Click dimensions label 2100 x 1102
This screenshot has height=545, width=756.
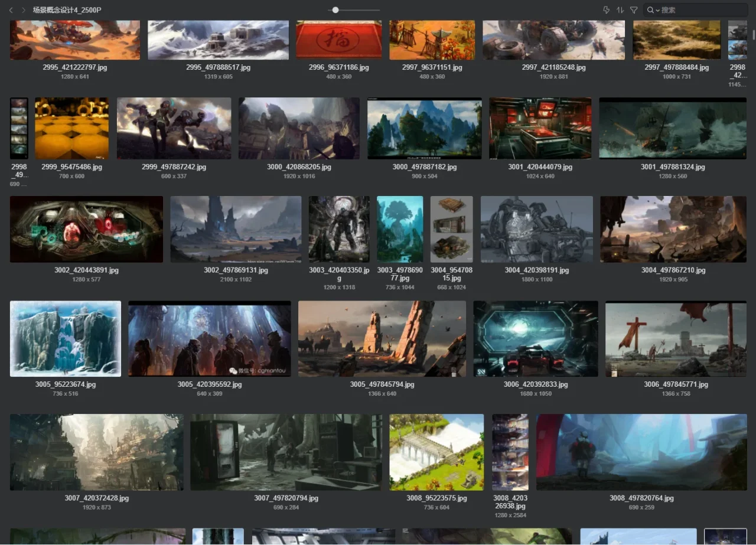(x=236, y=279)
